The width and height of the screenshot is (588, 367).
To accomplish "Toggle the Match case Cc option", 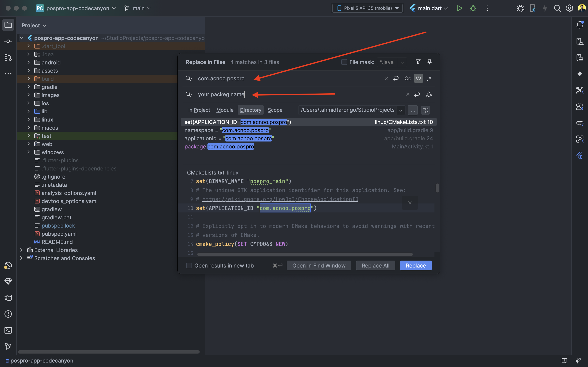I will [408, 78].
